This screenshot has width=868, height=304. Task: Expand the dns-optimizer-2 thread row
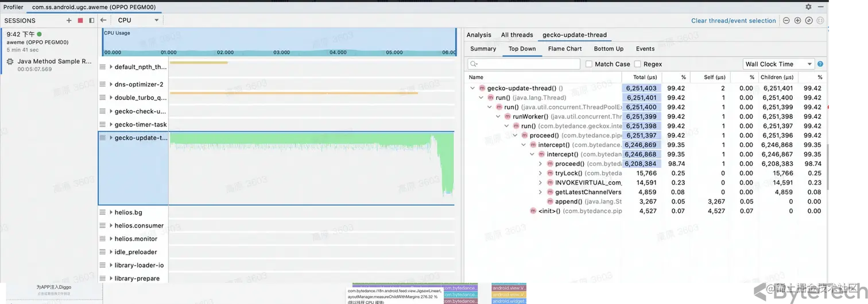111,84
